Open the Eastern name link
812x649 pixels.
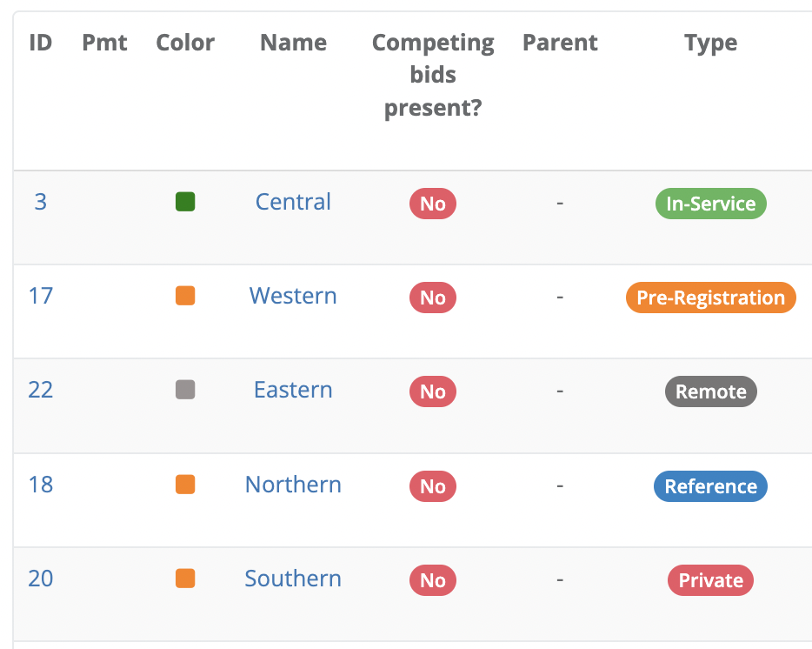tap(293, 390)
